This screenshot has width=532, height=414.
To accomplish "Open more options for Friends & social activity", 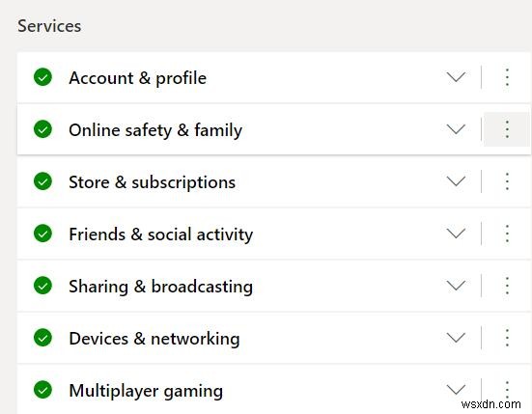I will point(507,234).
